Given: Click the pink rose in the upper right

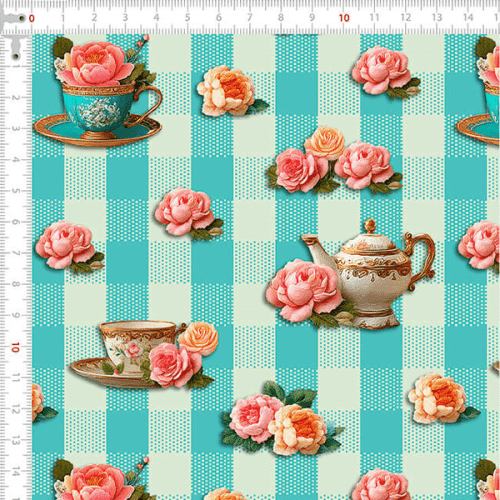Looking at the screenshot, I should click(385, 72).
